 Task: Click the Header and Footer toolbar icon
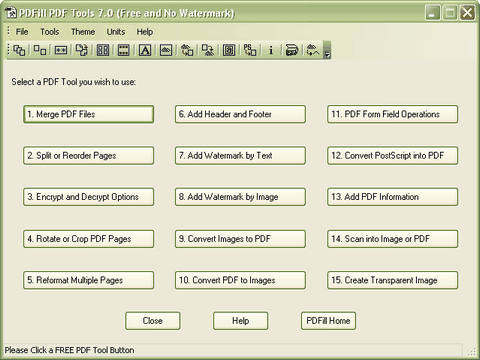click(x=124, y=50)
